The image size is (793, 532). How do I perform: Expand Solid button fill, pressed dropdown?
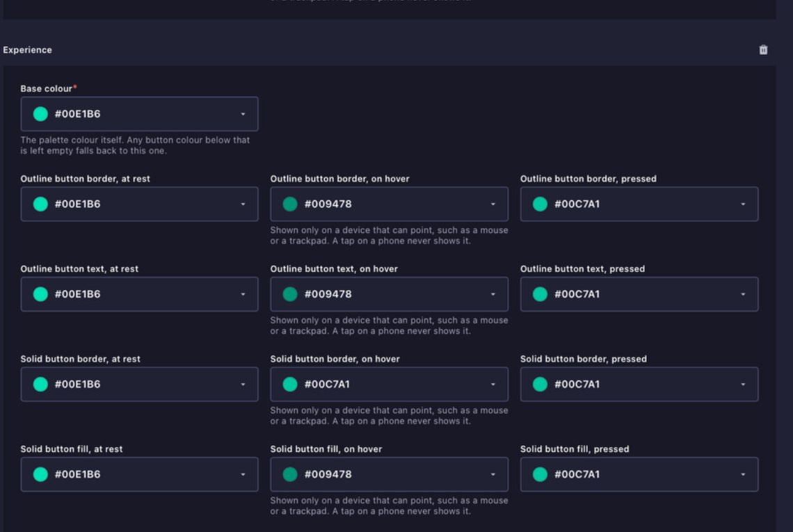pyautogui.click(x=743, y=474)
